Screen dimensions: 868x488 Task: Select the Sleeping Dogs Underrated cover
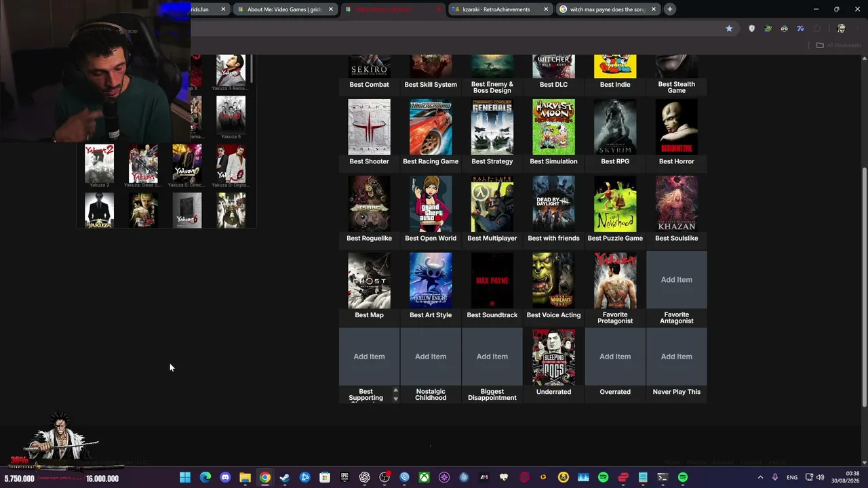pos(553,357)
